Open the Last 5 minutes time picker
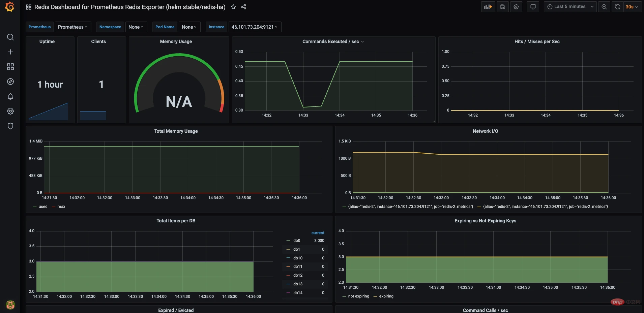Screen dimensions: 644x313 coord(570,7)
